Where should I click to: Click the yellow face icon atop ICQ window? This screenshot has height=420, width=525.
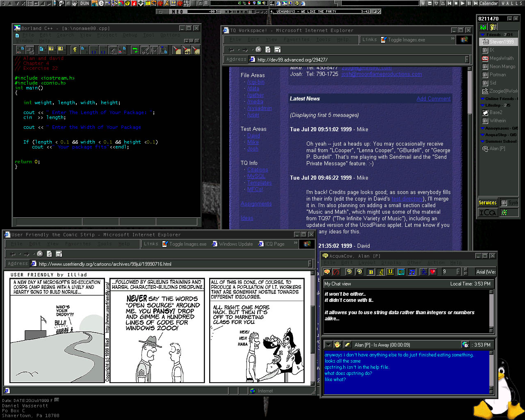pos(493,27)
